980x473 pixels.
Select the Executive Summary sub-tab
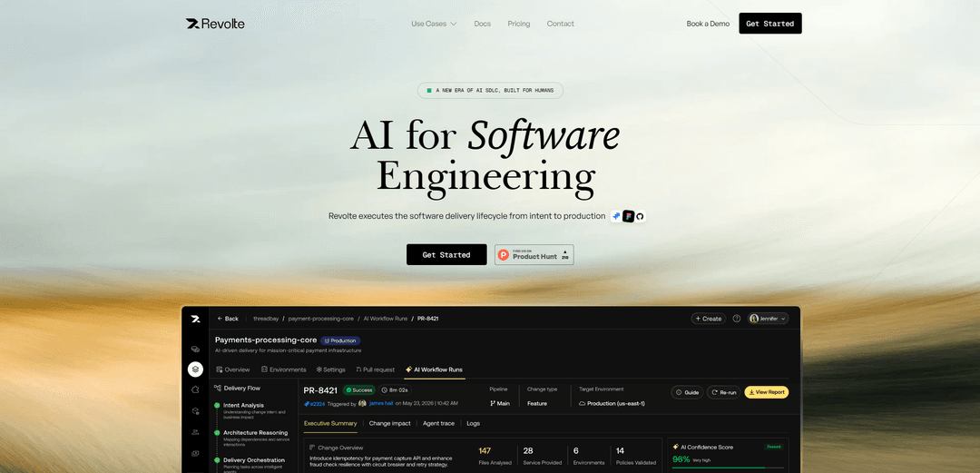tap(330, 424)
